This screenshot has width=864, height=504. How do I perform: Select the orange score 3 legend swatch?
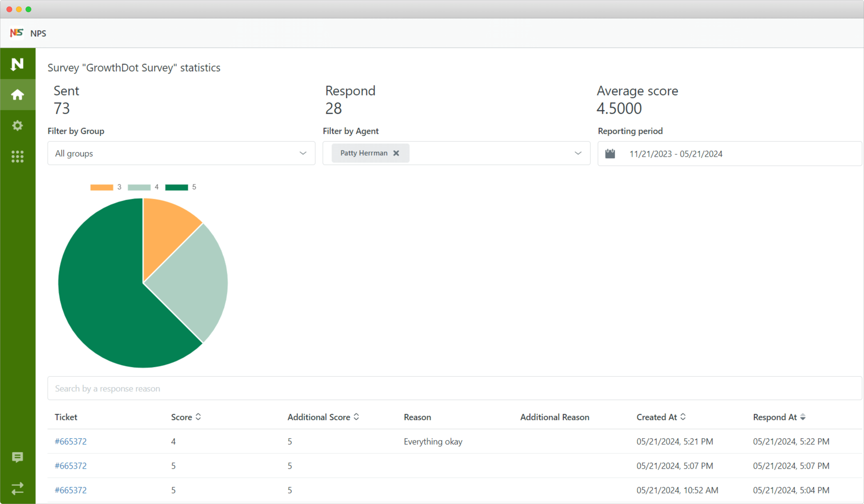point(101,187)
